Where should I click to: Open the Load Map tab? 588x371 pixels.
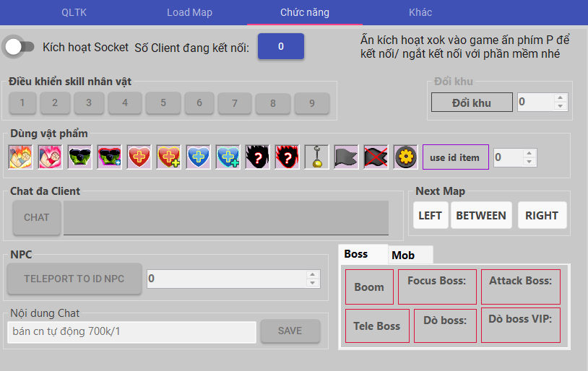[189, 12]
